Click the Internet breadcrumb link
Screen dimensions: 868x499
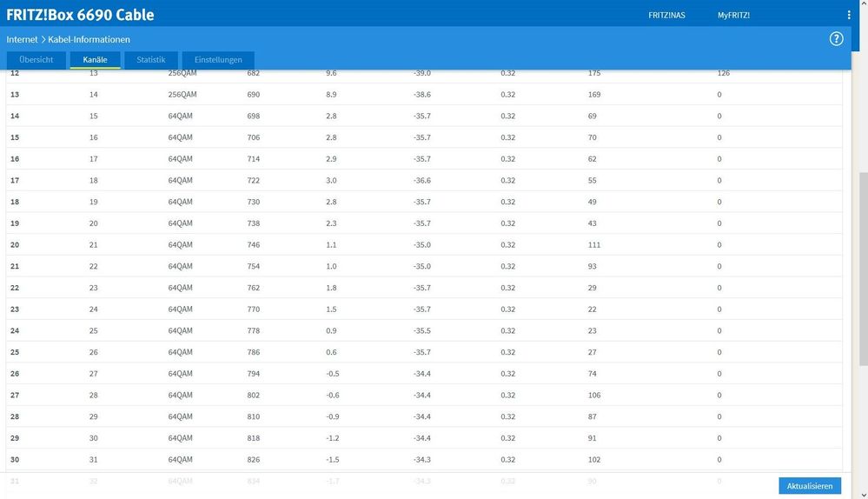22,39
